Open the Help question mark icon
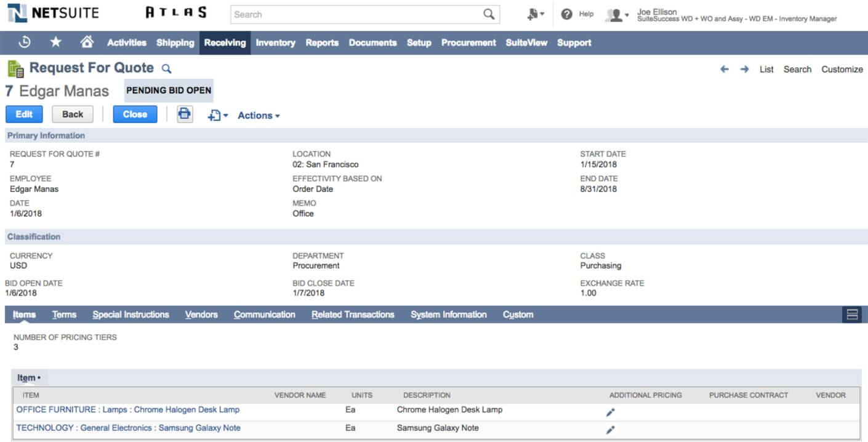This screenshot has height=442, width=868. click(567, 14)
